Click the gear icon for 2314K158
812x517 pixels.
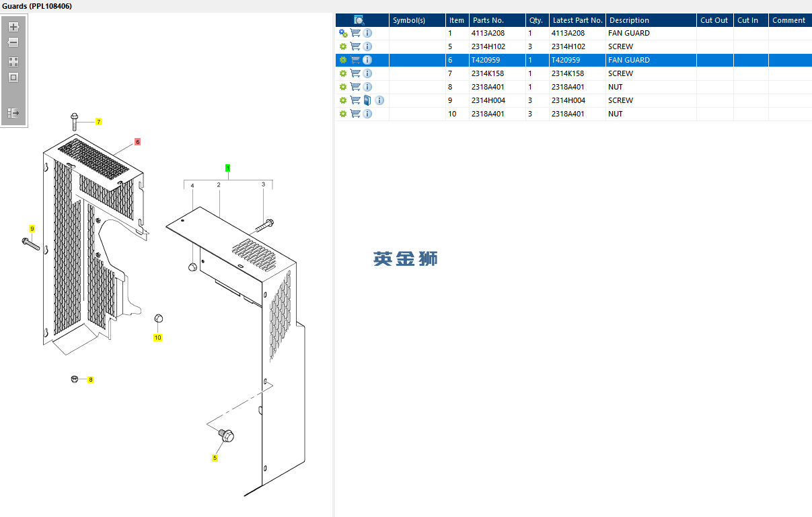(x=343, y=73)
